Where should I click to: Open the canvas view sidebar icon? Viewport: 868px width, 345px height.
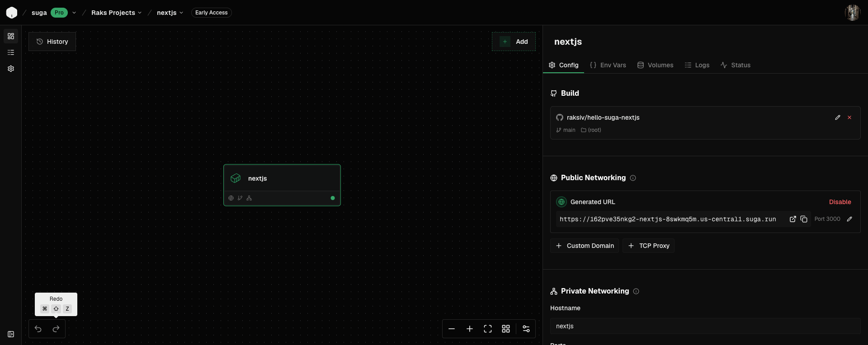coord(11,36)
